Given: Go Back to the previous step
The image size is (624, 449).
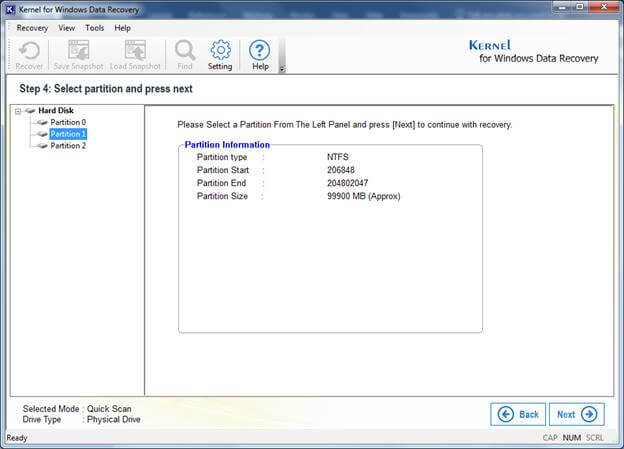Looking at the screenshot, I should pos(518,414).
